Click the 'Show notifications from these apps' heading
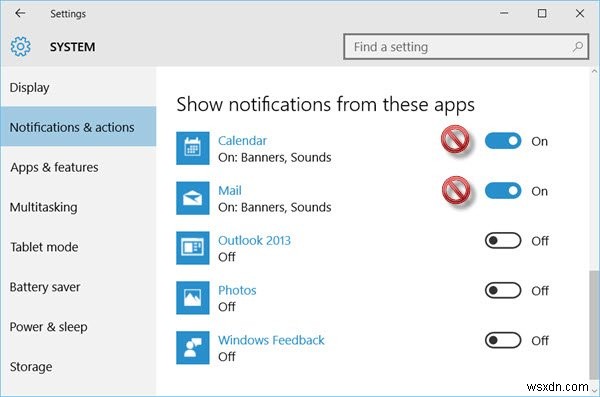The height and width of the screenshot is (397, 600). (325, 105)
